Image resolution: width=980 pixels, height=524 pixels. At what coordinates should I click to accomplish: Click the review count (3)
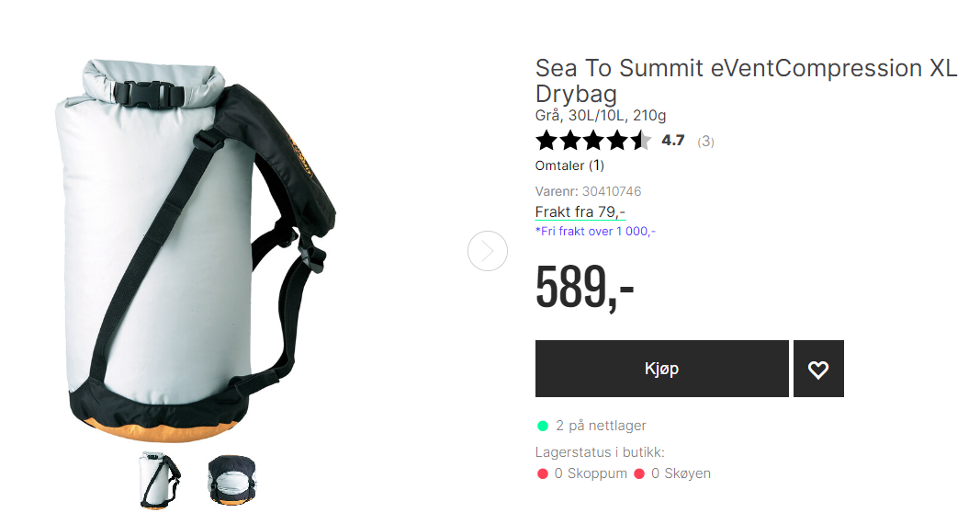[x=705, y=142]
